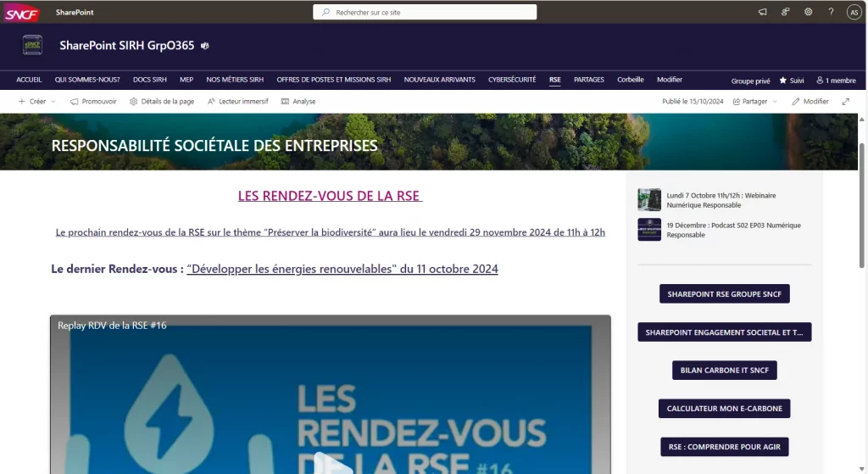Play the Replay RDV de la RSE video

(331, 464)
